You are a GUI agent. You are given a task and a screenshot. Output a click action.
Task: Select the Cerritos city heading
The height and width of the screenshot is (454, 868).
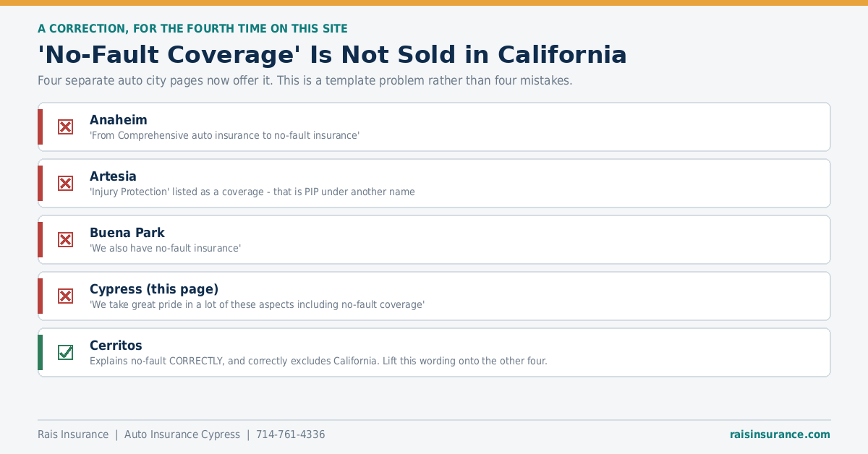(x=116, y=346)
